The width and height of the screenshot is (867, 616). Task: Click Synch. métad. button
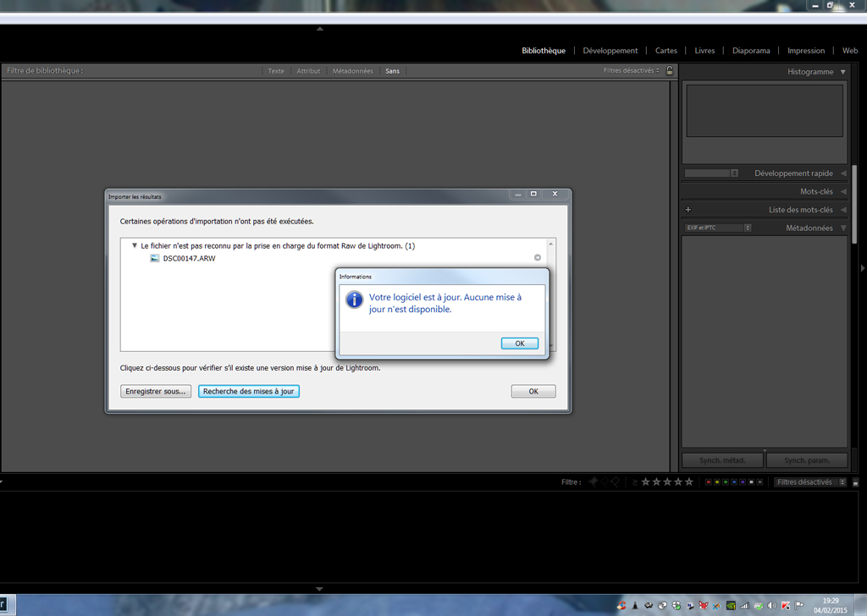point(722,460)
